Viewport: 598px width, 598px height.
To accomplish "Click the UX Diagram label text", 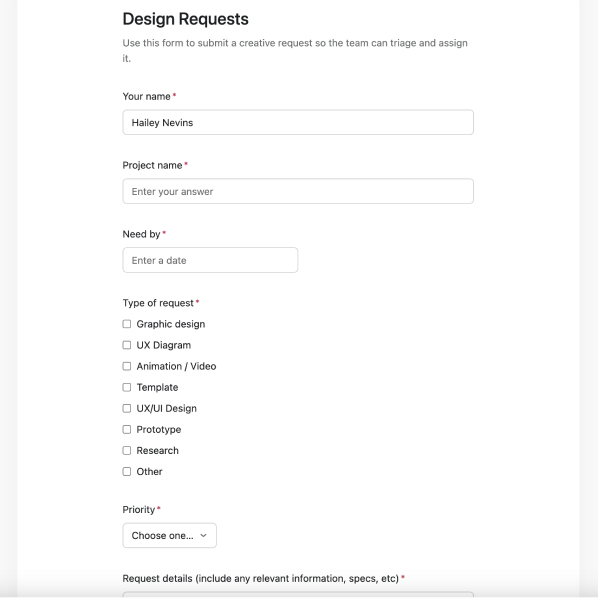I will (164, 345).
